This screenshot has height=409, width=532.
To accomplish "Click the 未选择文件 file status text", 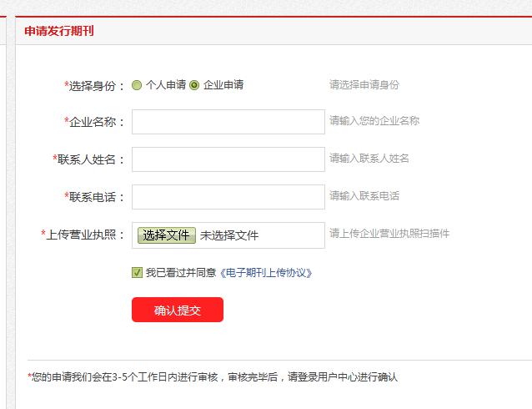I will coord(229,235).
